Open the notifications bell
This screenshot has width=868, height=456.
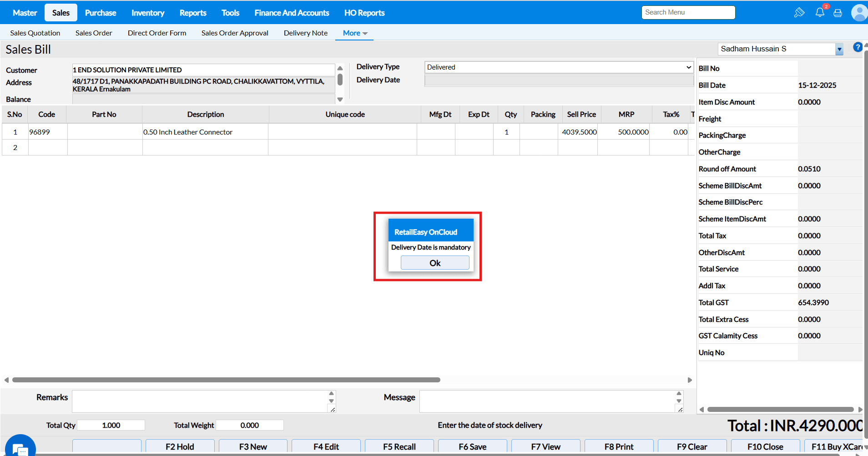pyautogui.click(x=820, y=13)
